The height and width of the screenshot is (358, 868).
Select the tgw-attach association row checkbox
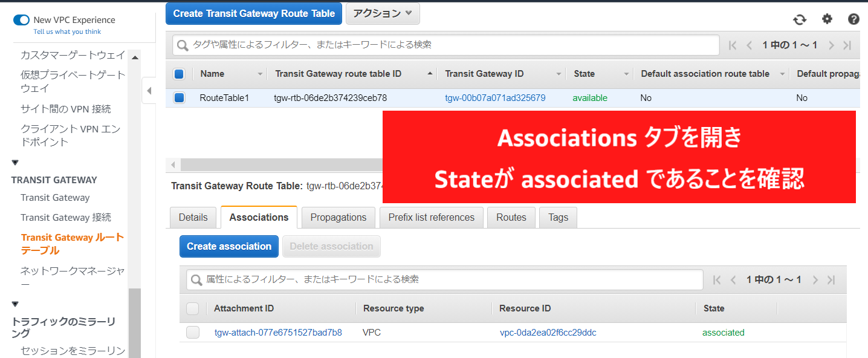pos(192,333)
